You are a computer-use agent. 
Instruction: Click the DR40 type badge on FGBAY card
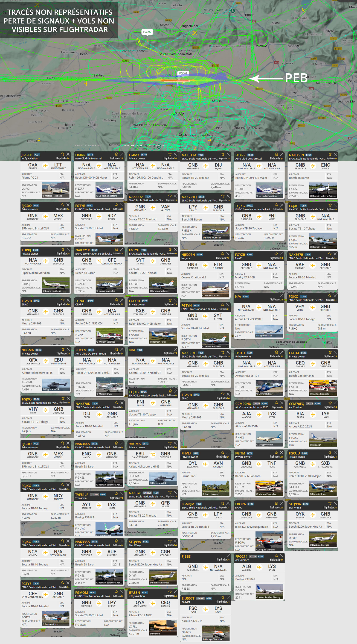[144, 155]
